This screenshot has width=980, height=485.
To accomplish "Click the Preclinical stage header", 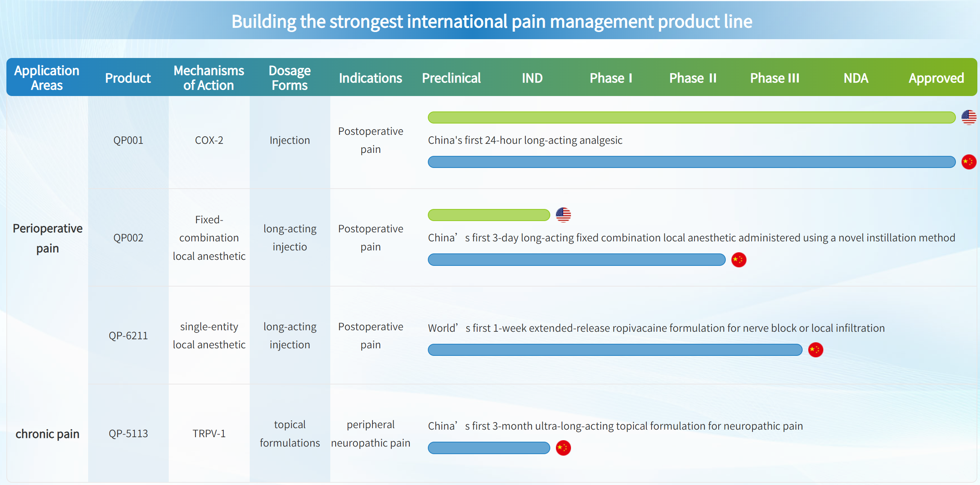I will (451, 78).
